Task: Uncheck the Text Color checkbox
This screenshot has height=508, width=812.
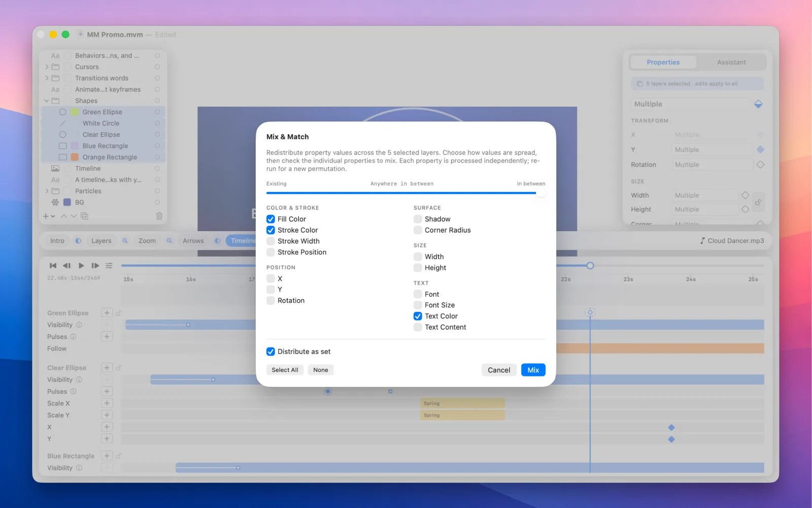Action: (x=418, y=316)
